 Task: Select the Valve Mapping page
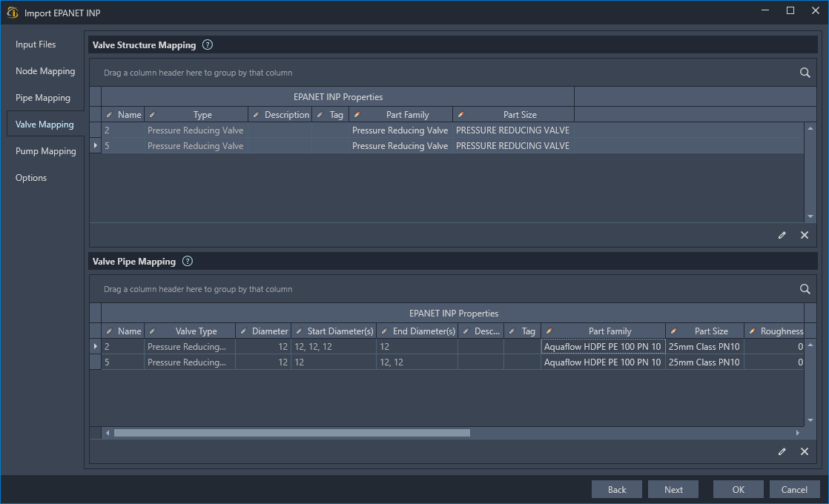point(44,125)
